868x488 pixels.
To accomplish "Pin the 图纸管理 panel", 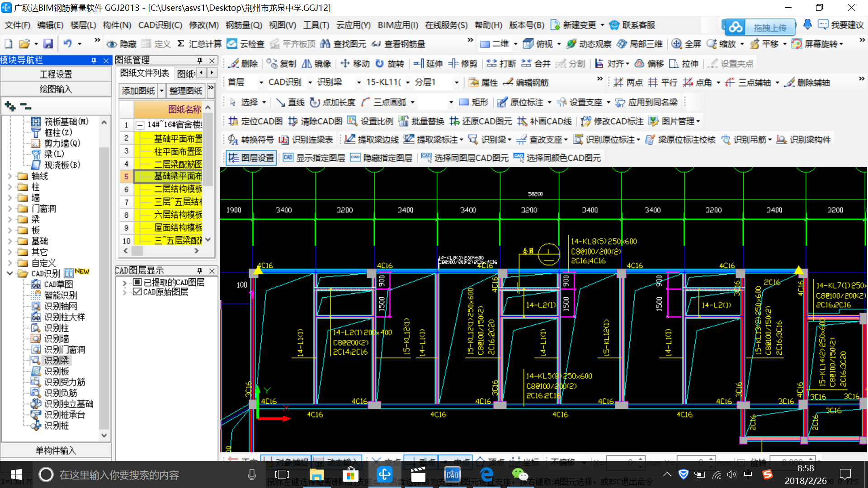I will point(200,61).
